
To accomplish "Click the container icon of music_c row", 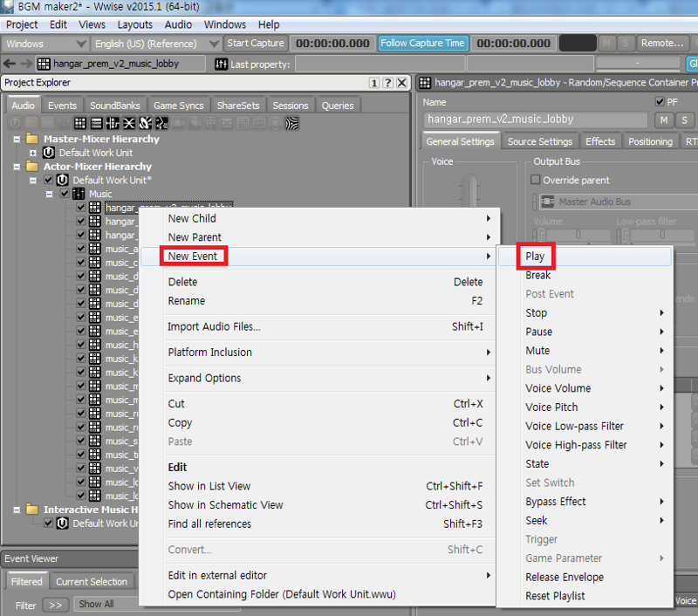I will tap(95, 263).
